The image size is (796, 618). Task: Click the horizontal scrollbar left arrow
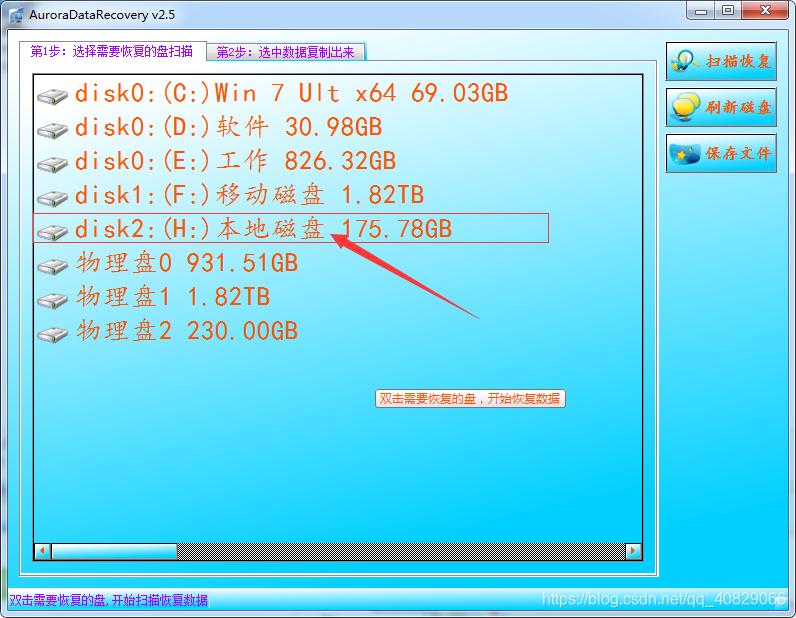[x=43, y=551]
